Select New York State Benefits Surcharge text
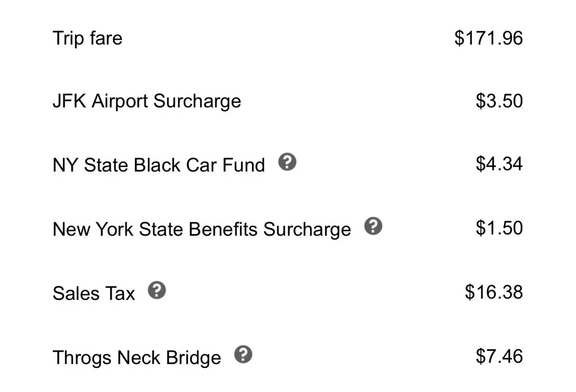Viewport: 576px width, 392px height. (x=202, y=229)
